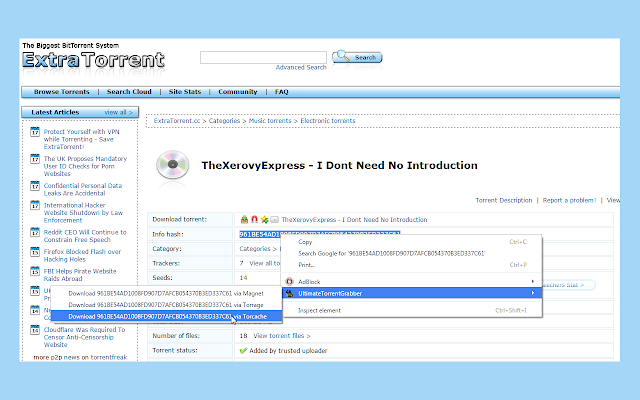The image size is (640, 400).
Task: Choose Download via Magnet submenu entry
Action: pyautogui.click(x=166, y=293)
